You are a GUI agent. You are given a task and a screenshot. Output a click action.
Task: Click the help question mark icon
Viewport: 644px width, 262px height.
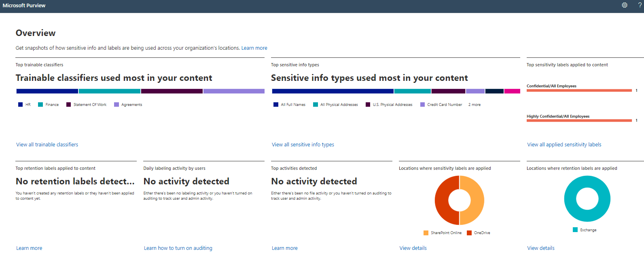[640, 5]
